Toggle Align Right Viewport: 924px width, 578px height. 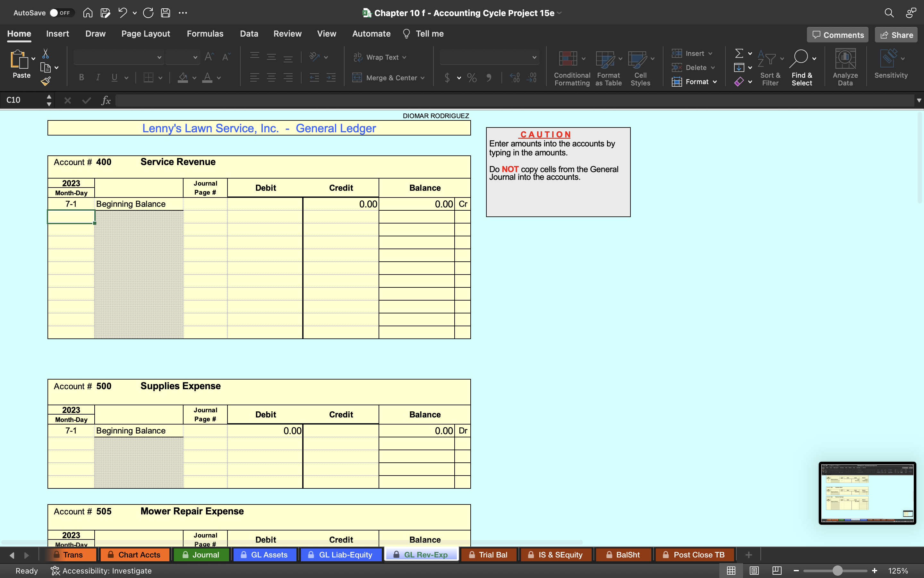click(x=288, y=78)
